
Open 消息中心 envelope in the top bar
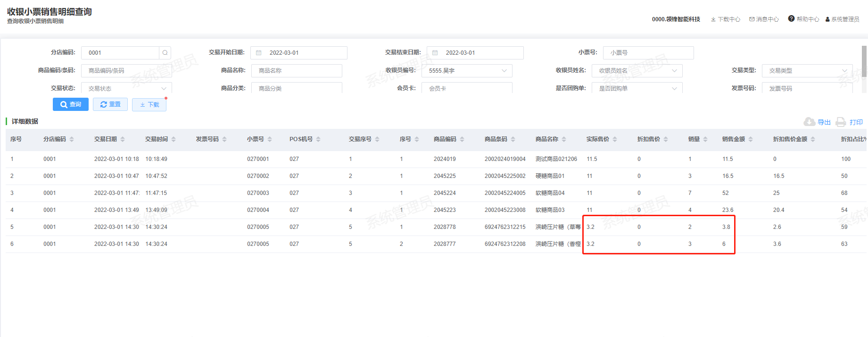[x=752, y=19]
